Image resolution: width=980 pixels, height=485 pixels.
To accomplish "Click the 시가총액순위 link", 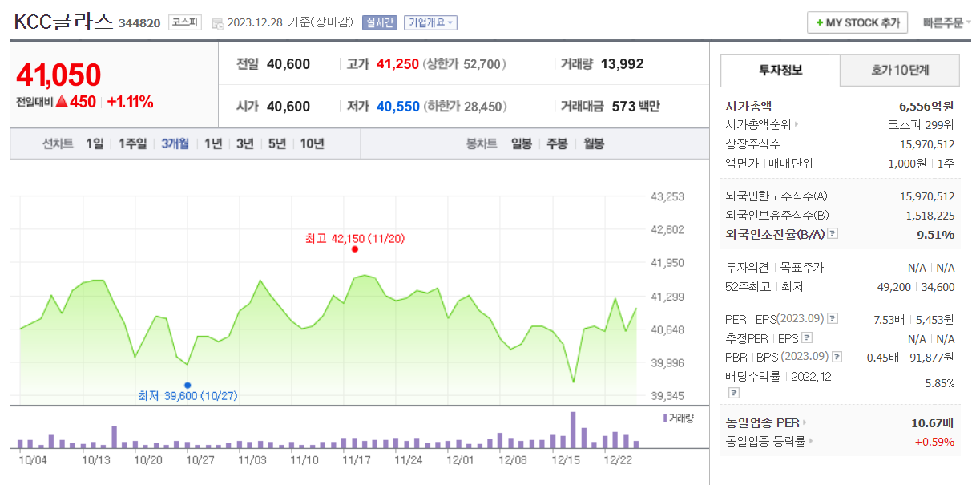I will click(758, 124).
